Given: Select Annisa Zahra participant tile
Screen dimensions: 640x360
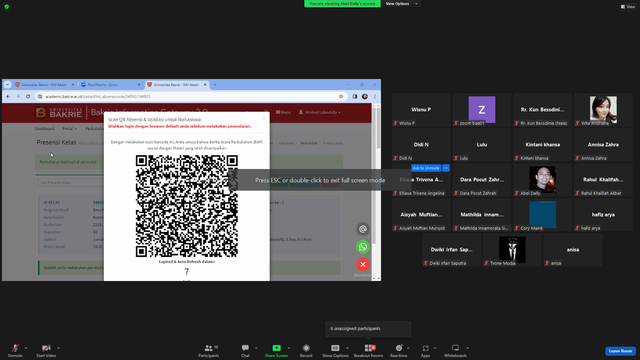Looking at the screenshot, I should pyautogui.click(x=603, y=144).
